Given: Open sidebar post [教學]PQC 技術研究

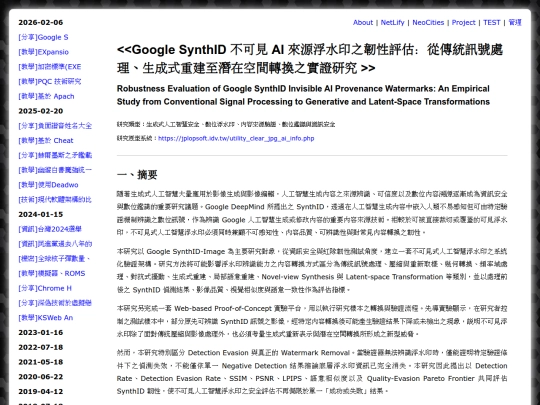Looking at the screenshot, I should 50,82.
